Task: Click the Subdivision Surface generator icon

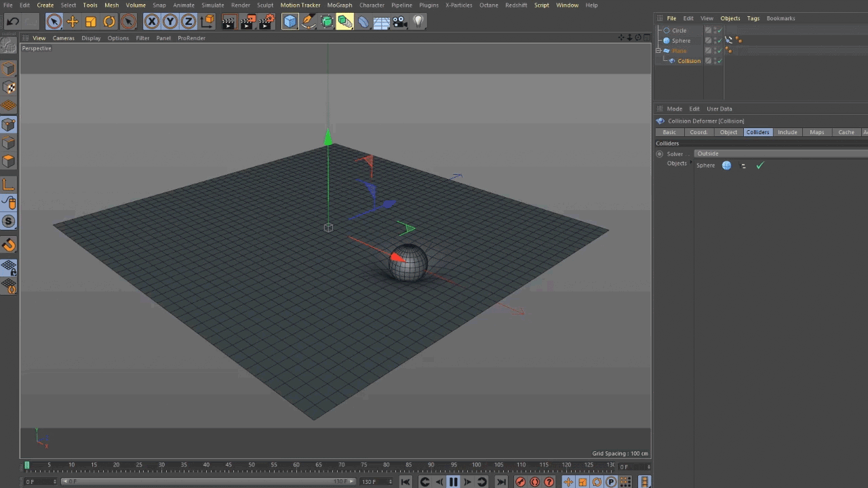Action: (x=327, y=22)
